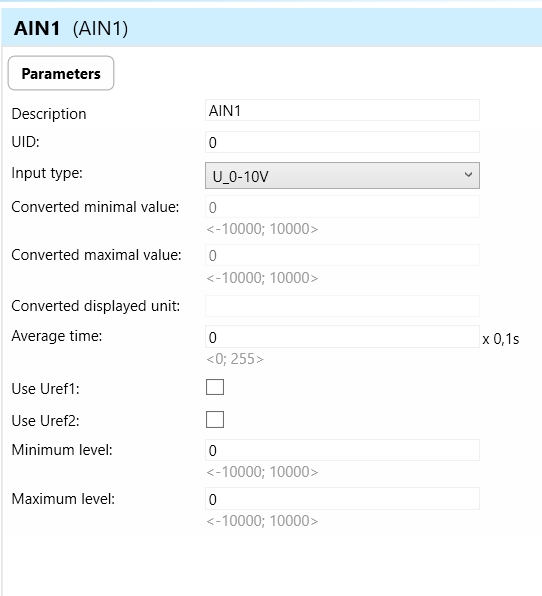Enable the Use Uref1 checkbox
The image size is (542, 596).
pyautogui.click(x=215, y=387)
